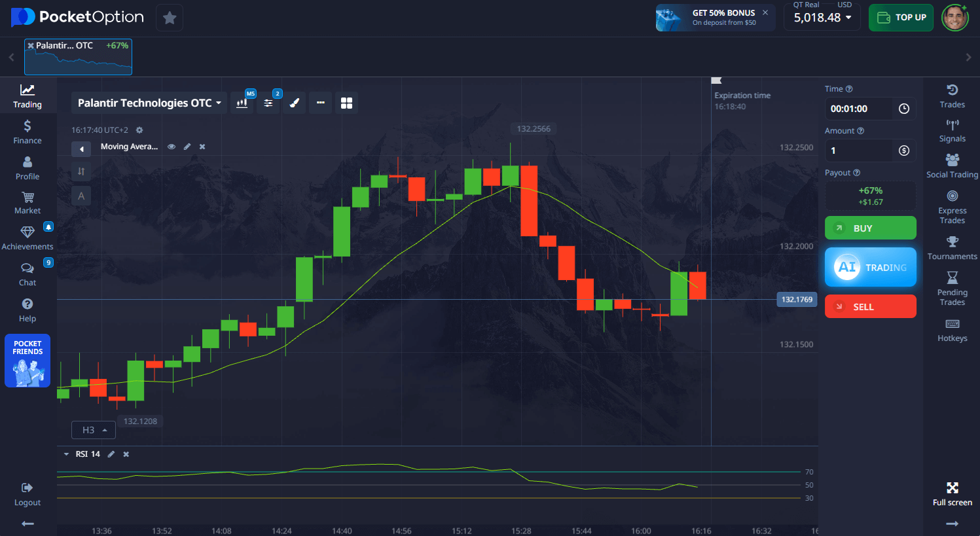This screenshot has width=980, height=536.
Task: Toggle Full screen mode
Action: point(952,494)
